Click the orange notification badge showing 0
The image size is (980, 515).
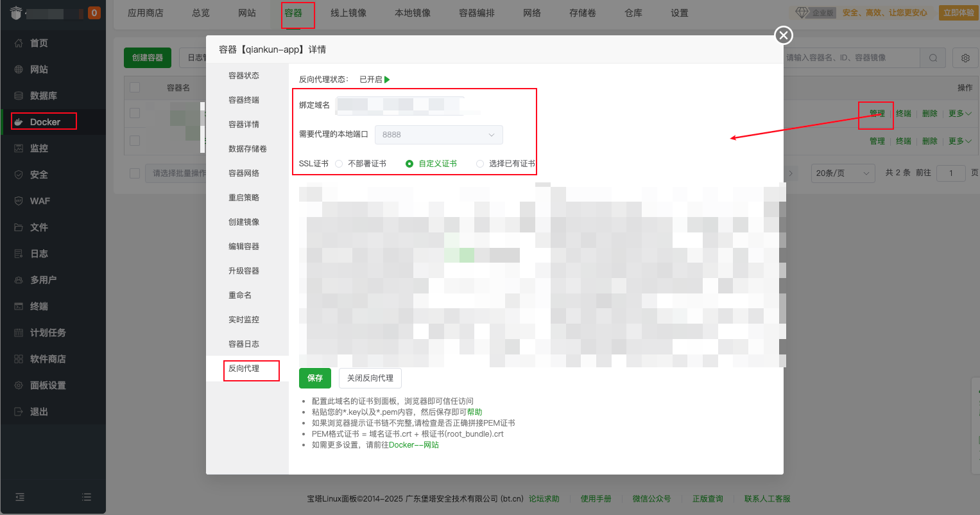pos(94,12)
